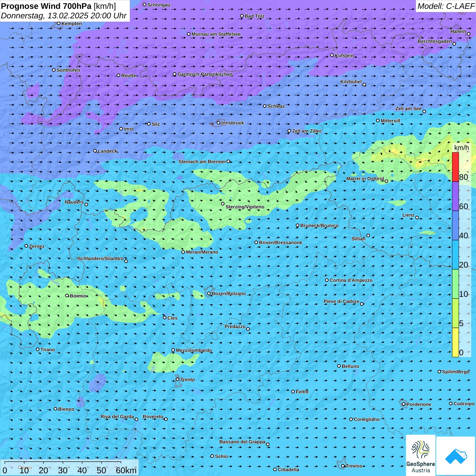The image size is (476, 476).
Task: Click the "km/h" legend heading
Action: 461,148
